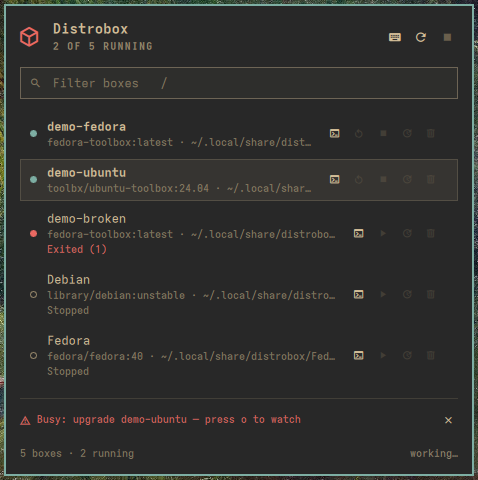Click the '5 boxes · 2 running' footer
The image size is (478, 480).
[77, 454]
